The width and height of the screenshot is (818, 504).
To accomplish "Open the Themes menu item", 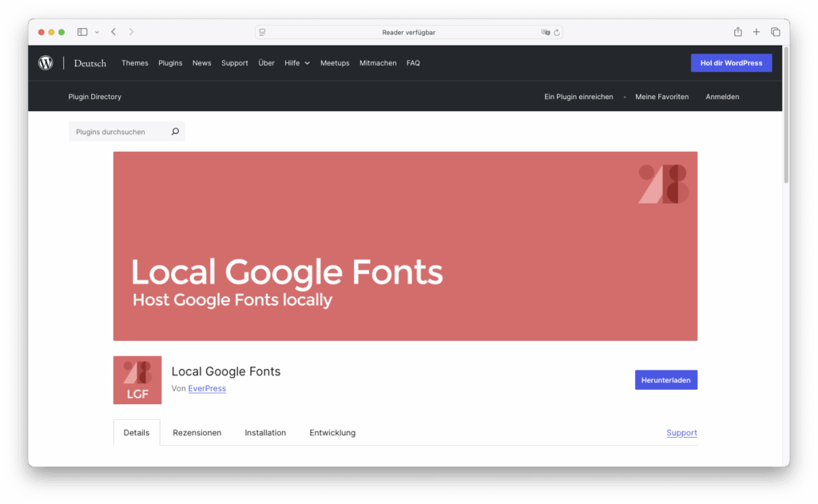I will 134,63.
